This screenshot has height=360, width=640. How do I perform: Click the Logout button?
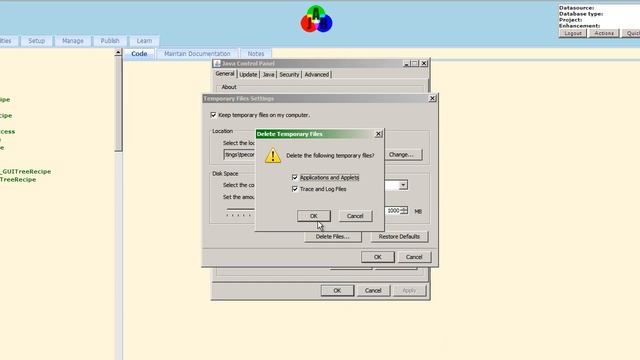click(x=573, y=33)
